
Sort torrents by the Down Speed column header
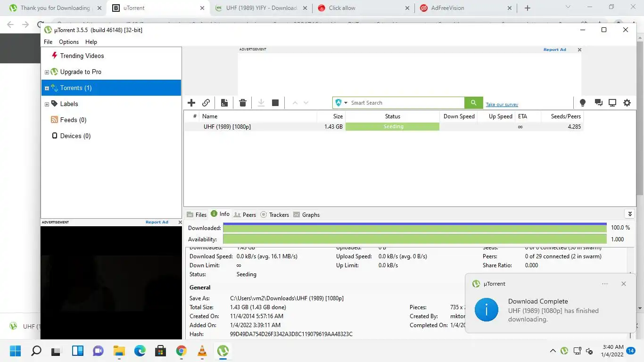[x=458, y=116]
